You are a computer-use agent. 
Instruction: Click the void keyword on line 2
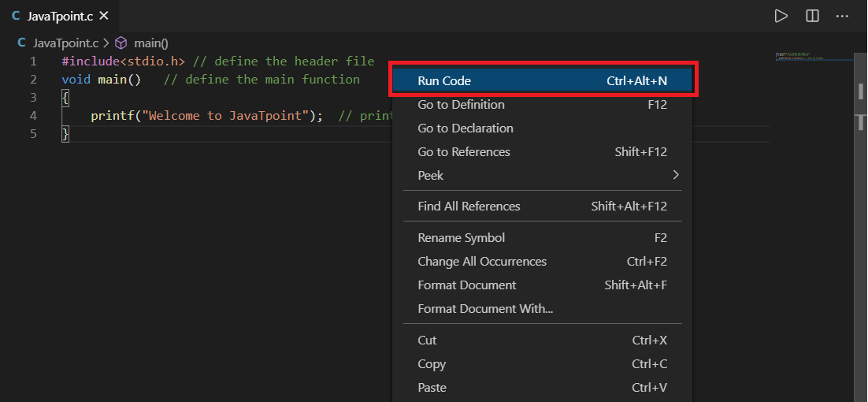point(76,79)
